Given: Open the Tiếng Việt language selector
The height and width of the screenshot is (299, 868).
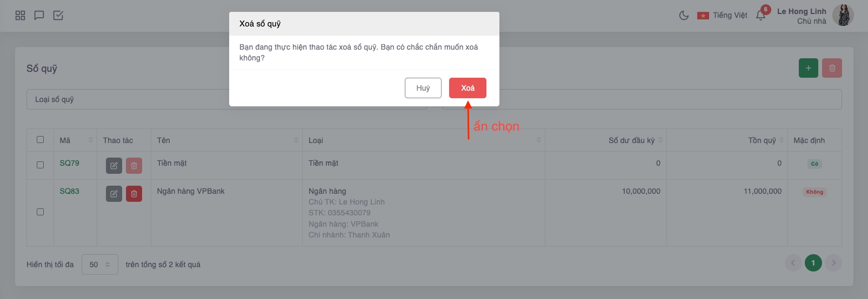Looking at the screenshot, I should pos(723,16).
